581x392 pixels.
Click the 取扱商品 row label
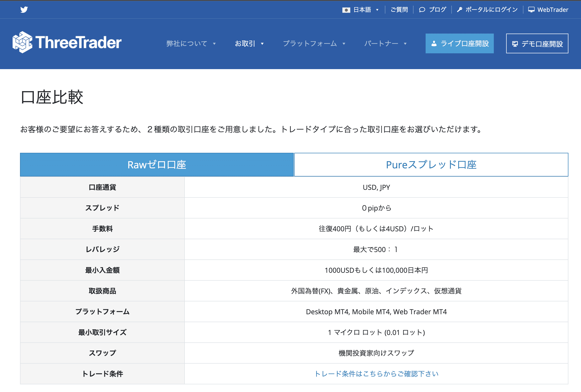click(x=102, y=291)
